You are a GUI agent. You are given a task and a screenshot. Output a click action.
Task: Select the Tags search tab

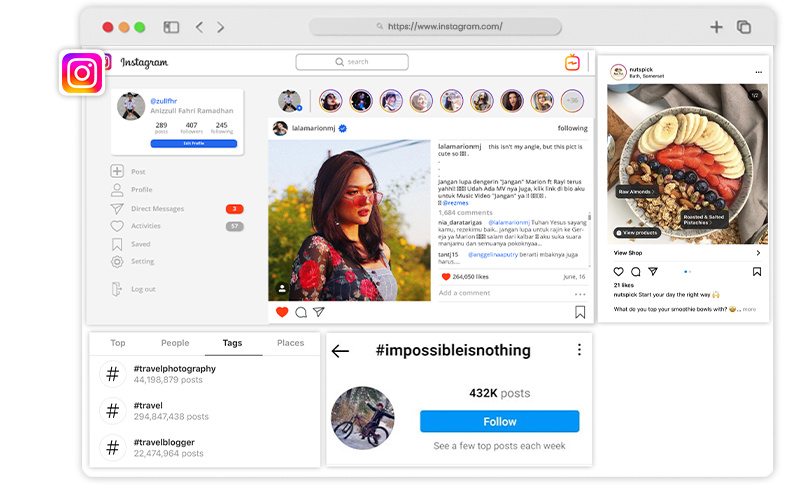[233, 343]
